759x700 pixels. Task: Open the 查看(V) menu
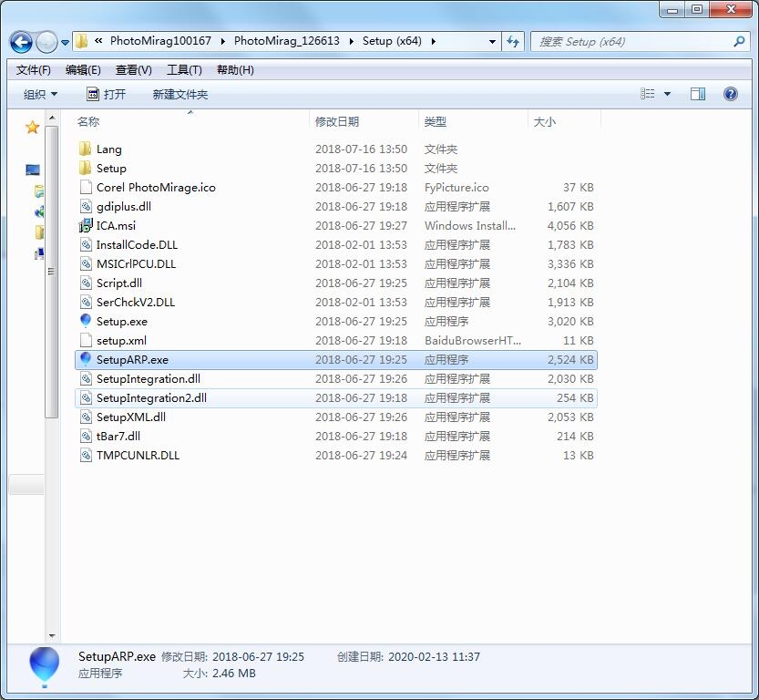click(x=134, y=70)
